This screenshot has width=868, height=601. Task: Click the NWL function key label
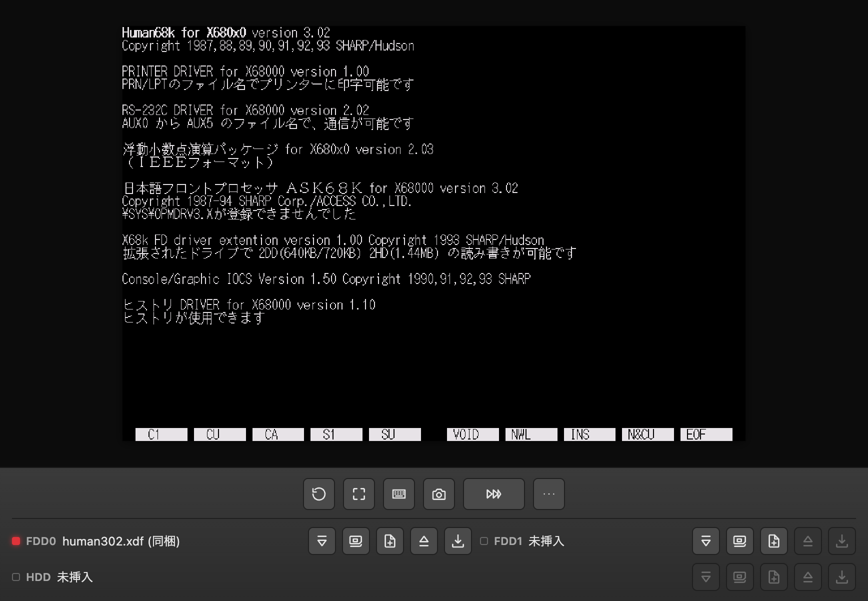(531, 434)
